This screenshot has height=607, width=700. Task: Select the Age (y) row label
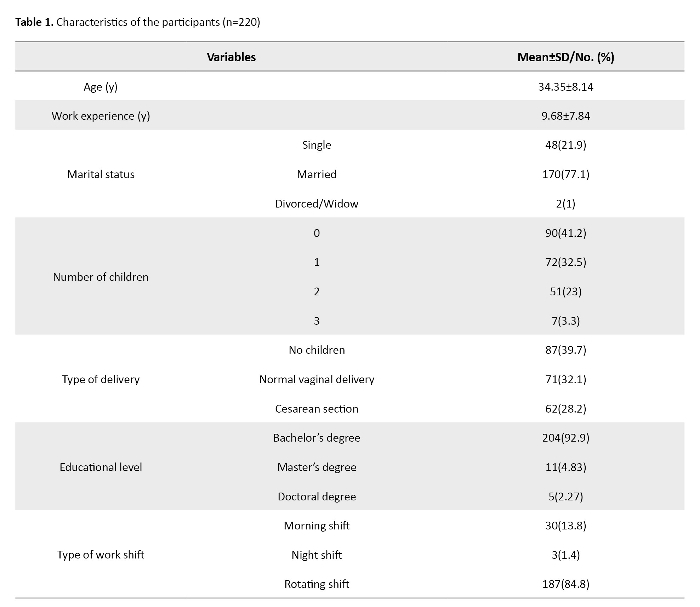(101, 87)
